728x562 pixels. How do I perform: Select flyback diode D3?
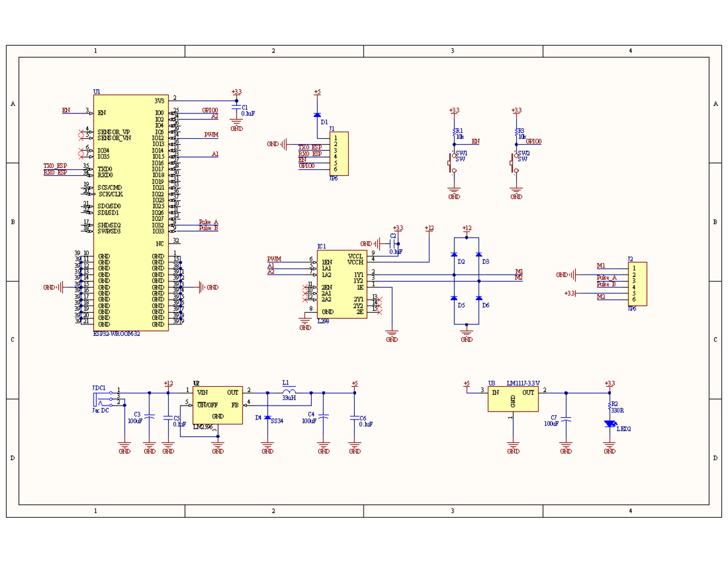pos(479,255)
